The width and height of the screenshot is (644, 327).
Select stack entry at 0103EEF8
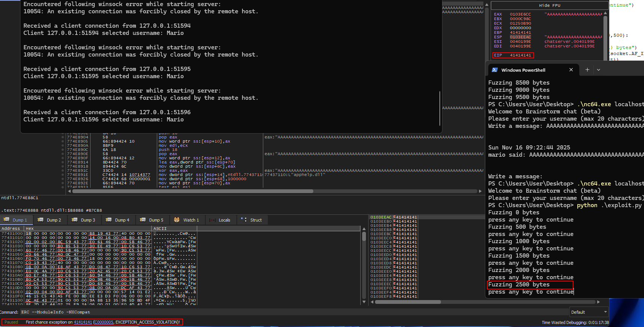coord(394,297)
